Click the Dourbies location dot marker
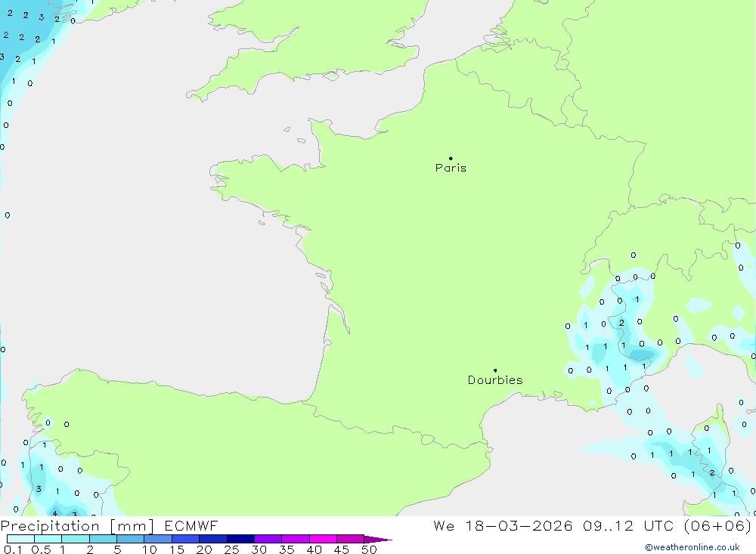756x554 pixels. pyautogui.click(x=495, y=370)
